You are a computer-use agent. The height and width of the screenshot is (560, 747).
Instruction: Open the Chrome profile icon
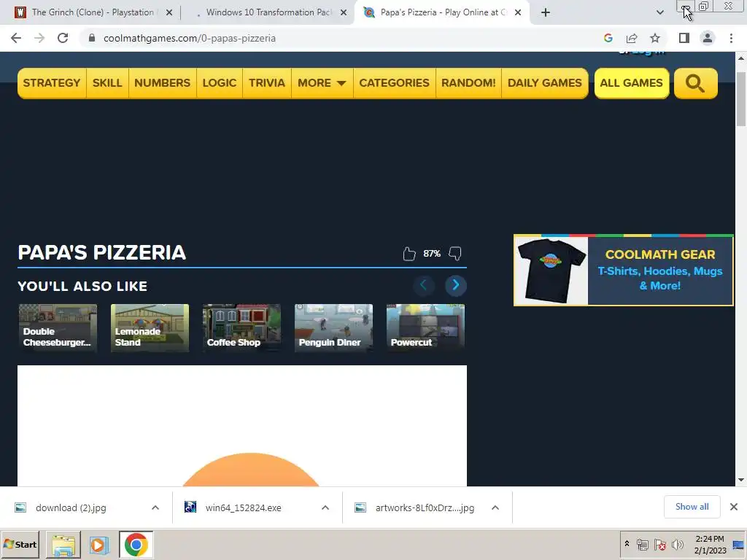(x=708, y=38)
